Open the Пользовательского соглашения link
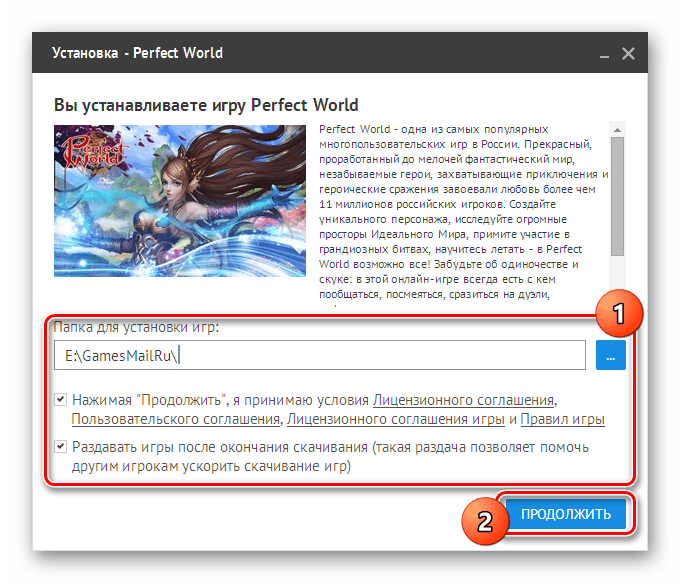 pos(176,419)
